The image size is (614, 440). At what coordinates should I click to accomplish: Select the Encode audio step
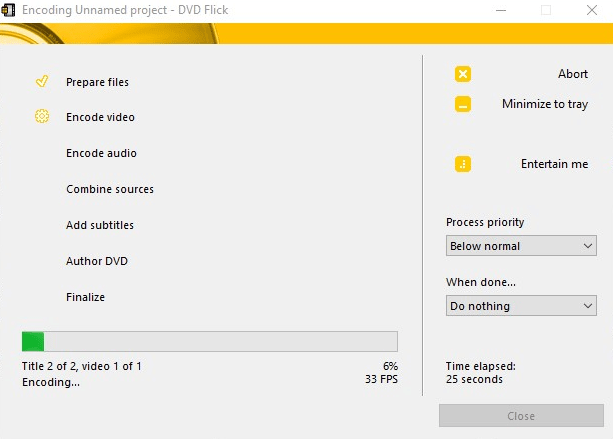tap(101, 153)
